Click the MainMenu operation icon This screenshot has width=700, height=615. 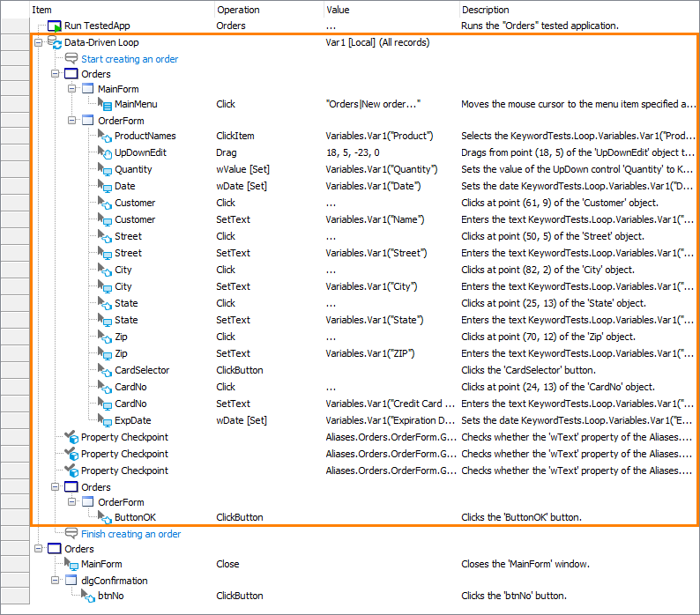click(x=105, y=105)
